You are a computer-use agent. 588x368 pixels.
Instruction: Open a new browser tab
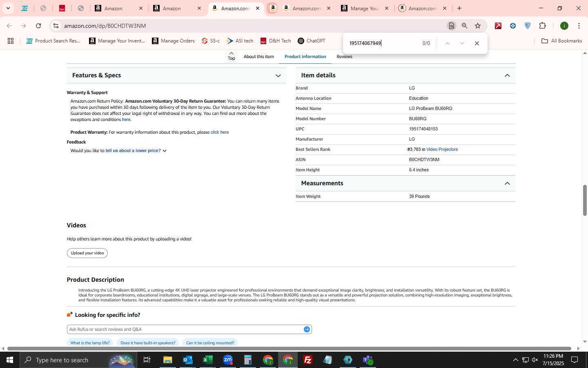click(459, 8)
